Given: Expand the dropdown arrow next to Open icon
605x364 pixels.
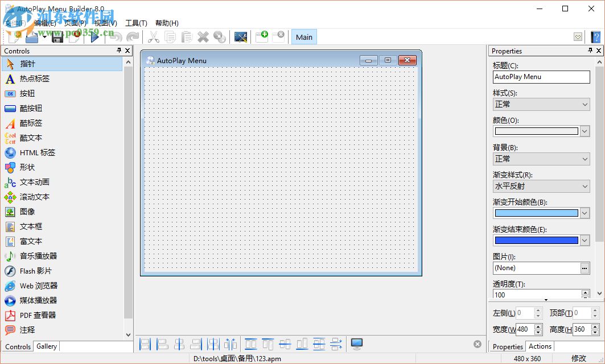Looking at the screenshot, I should pos(43,36).
